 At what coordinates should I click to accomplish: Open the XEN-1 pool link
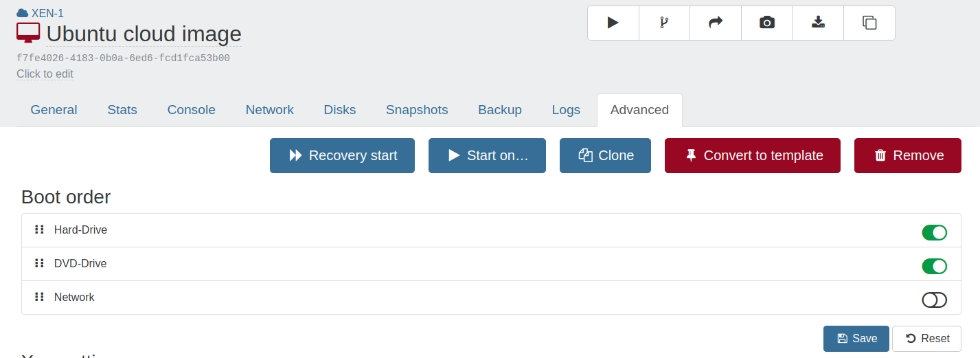[47, 13]
